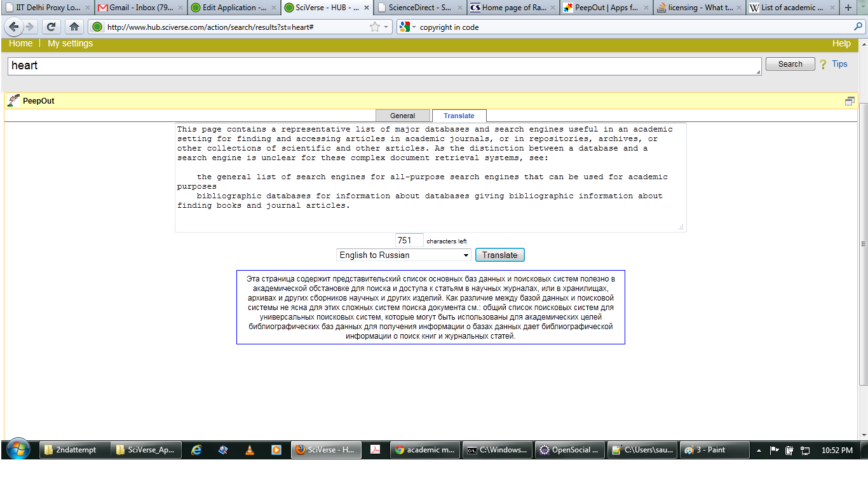Switch to PeepOut Apps browser tab
This screenshot has height=488, width=868.
coord(606,8)
